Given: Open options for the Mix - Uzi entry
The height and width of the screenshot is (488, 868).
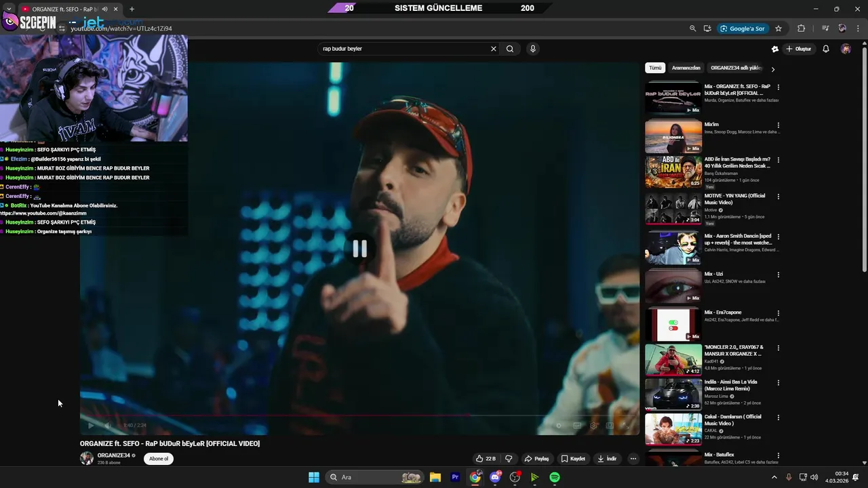Looking at the screenshot, I should tap(778, 275).
